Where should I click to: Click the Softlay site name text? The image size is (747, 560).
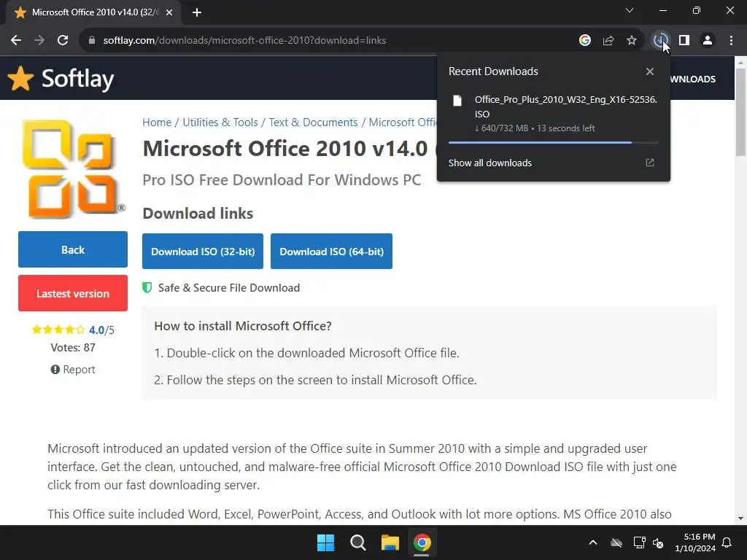tap(77, 79)
